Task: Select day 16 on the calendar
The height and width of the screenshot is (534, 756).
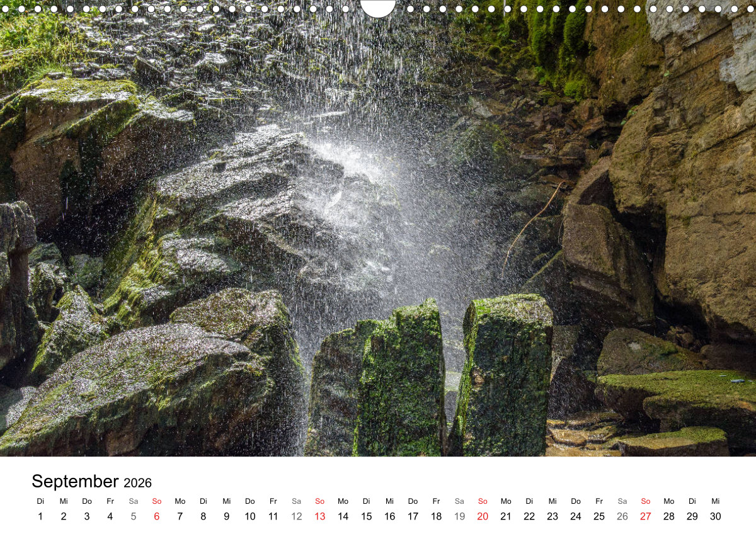Action: [x=389, y=516]
